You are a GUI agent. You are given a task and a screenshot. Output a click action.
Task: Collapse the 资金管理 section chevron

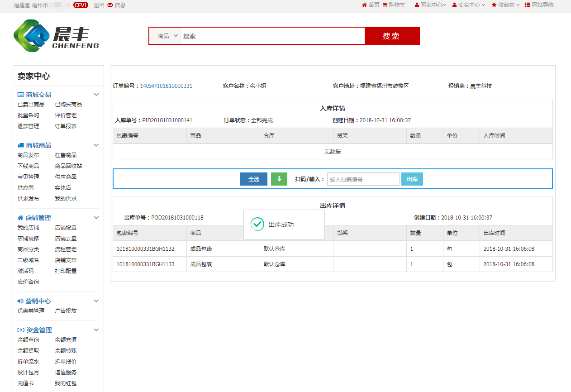[x=96, y=330]
